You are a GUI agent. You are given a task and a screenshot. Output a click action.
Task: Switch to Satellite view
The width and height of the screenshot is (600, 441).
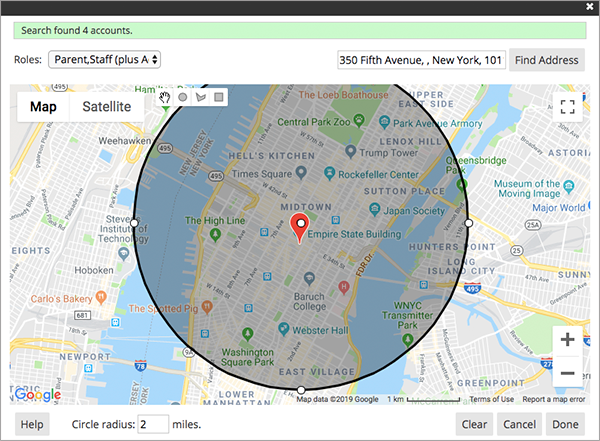(107, 107)
